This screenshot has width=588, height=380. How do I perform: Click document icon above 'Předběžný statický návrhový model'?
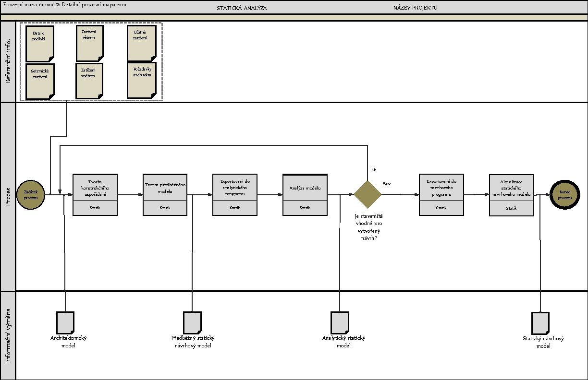coord(192,322)
